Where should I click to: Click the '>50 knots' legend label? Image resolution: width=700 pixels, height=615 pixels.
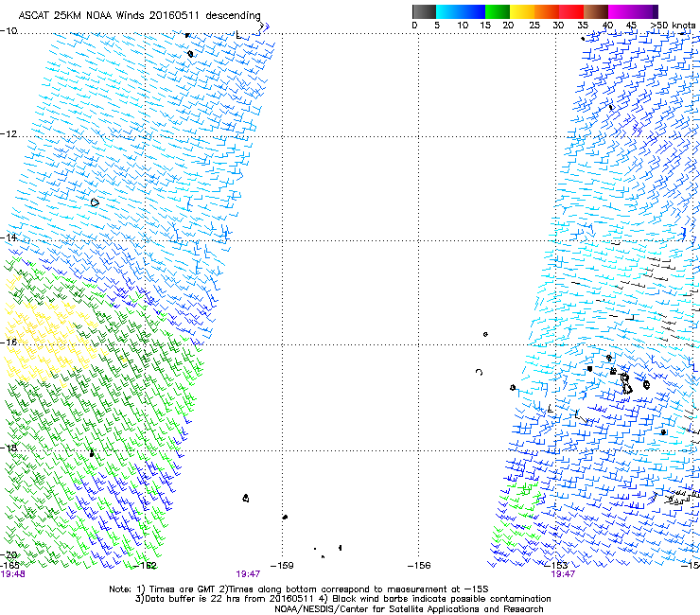pyautogui.click(x=673, y=26)
